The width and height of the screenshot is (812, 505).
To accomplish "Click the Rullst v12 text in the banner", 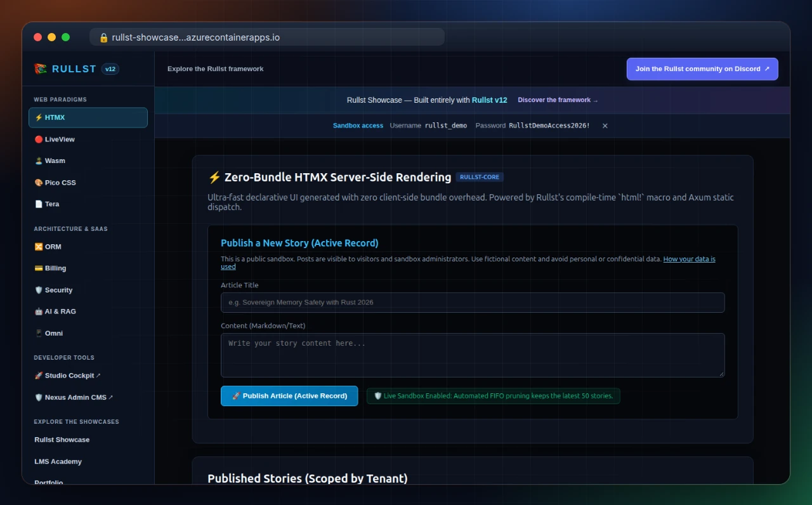I will tap(490, 100).
